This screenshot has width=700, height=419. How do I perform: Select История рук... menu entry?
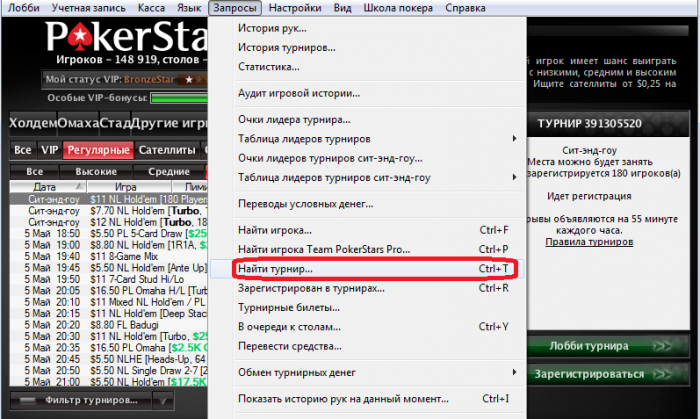click(367, 28)
